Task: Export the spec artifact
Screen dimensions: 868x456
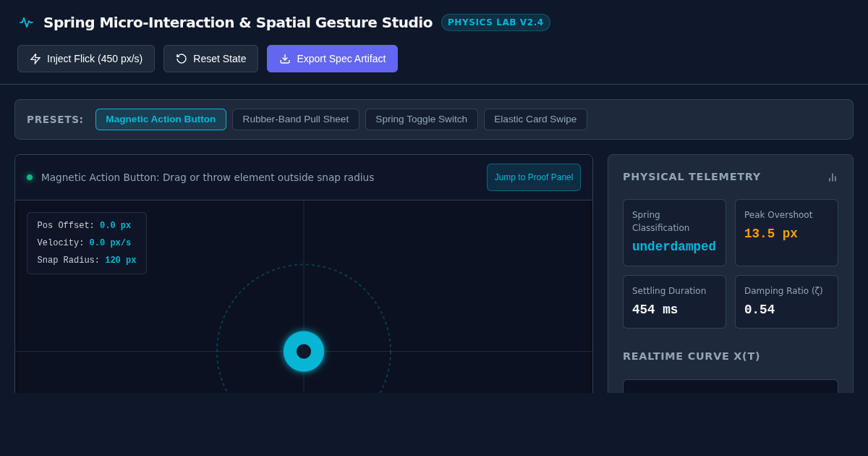Action: pyautogui.click(x=332, y=59)
